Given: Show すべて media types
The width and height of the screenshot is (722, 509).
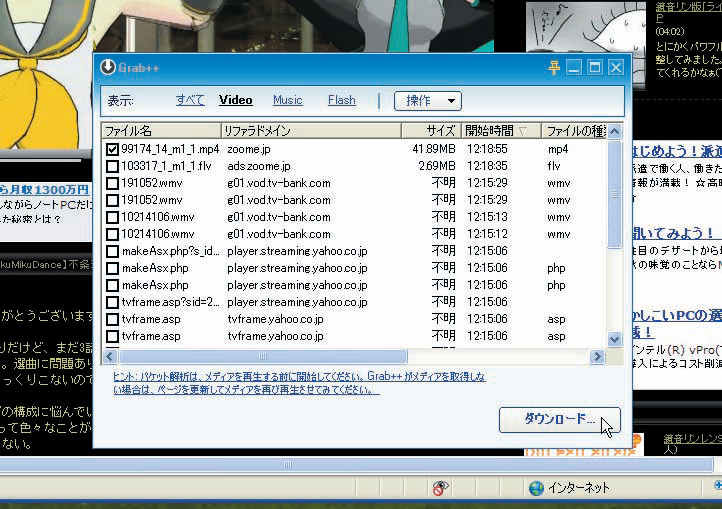Looking at the screenshot, I should click(190, 100).
